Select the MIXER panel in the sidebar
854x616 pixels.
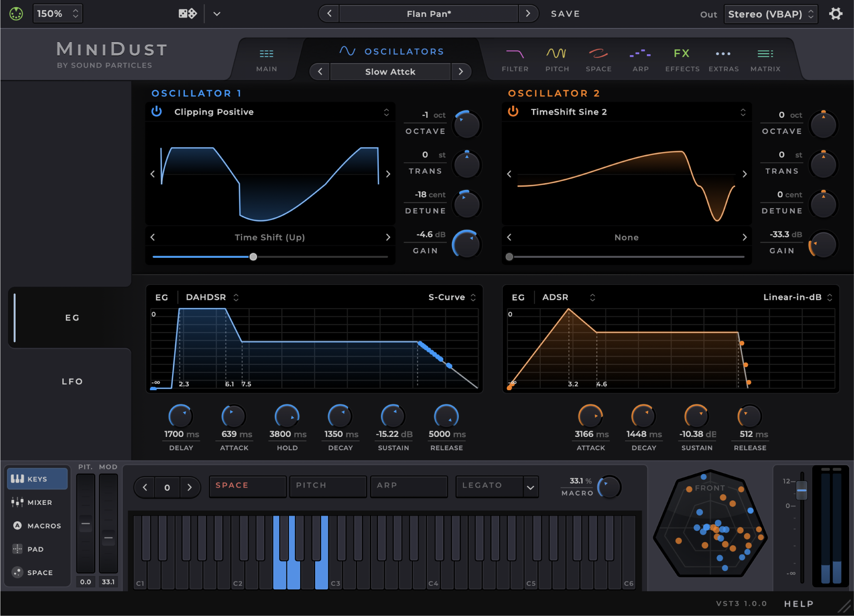37,502
